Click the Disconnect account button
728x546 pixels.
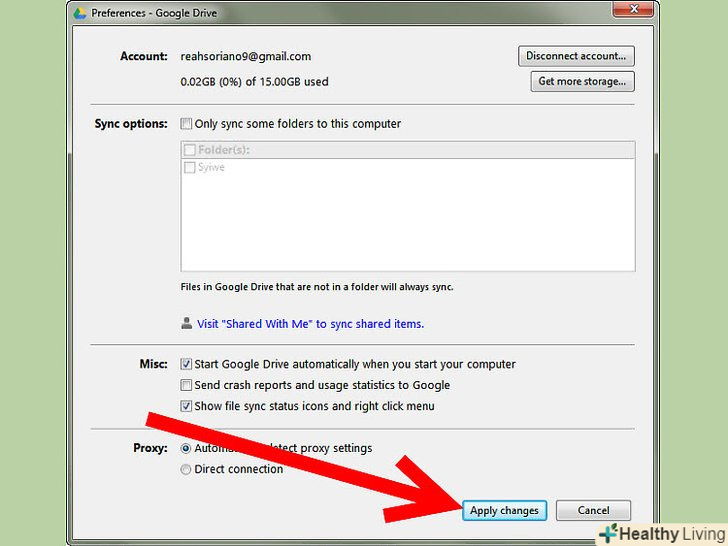(576, 56)
